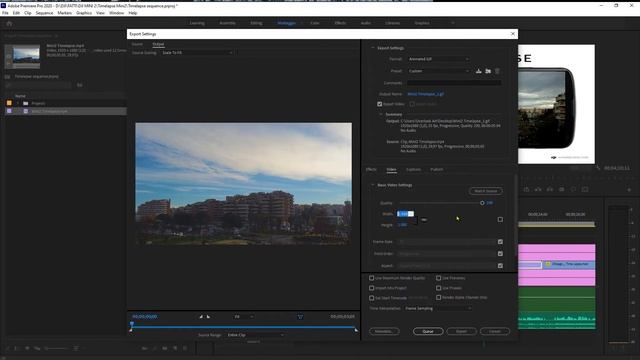Enable Import Into Project checkbox
The image size is (640, 360).
click(x=371, y=288)
